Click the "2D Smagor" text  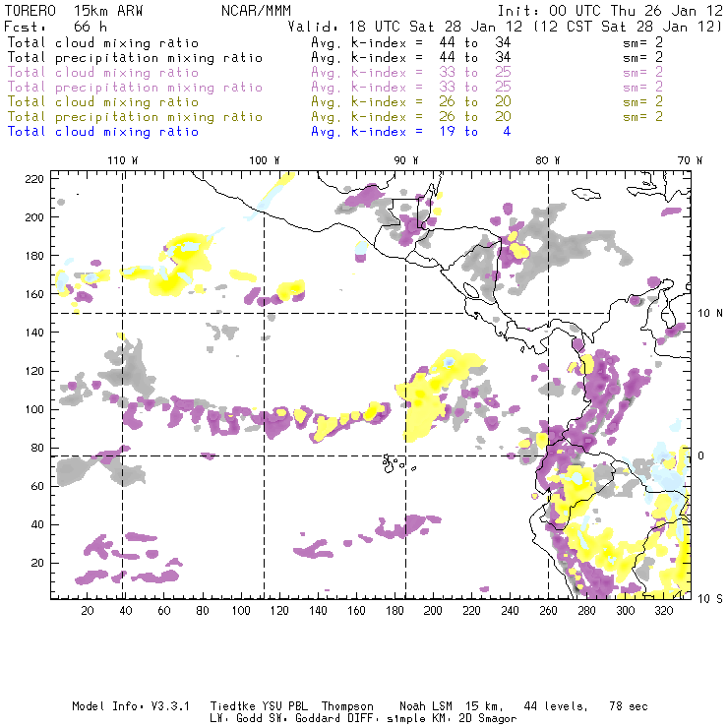488,719
